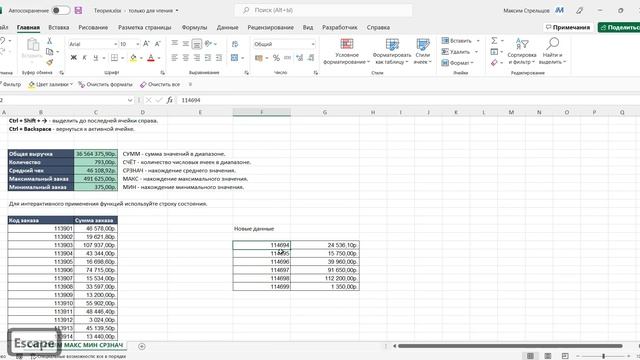Increase decimal places icon
640x360 pixels.
[300, 58]
